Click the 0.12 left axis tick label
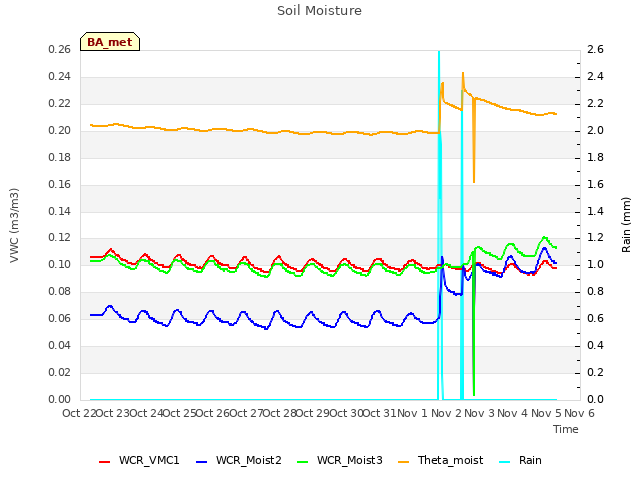 [60, 238]
